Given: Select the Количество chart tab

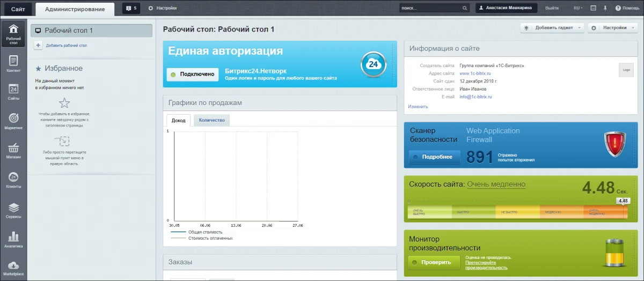Looking at the screenshot, I should (212, 120).
